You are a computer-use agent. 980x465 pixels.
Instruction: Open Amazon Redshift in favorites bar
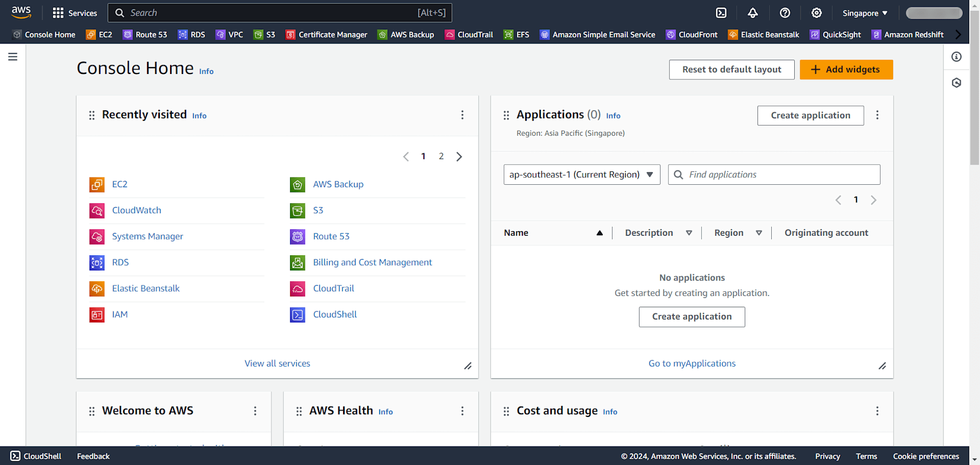[908, 35]
